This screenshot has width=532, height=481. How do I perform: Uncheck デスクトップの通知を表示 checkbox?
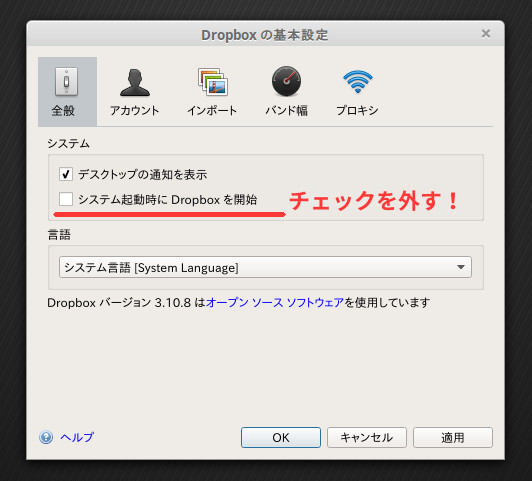(x=66, y=174)
